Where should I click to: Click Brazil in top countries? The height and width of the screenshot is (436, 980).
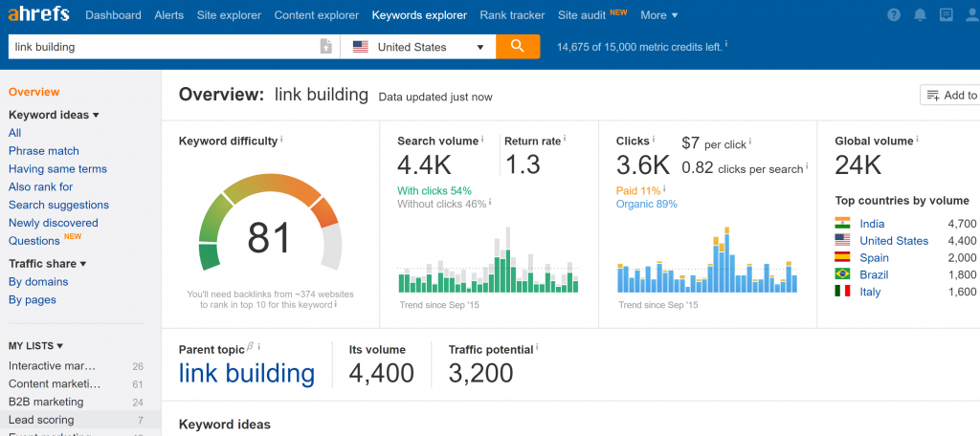(874, 274)
